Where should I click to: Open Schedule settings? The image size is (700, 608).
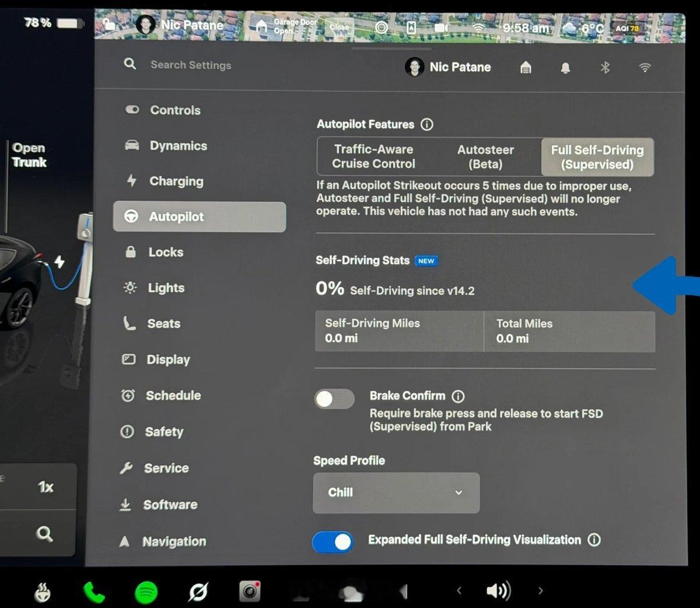[199, 395]
